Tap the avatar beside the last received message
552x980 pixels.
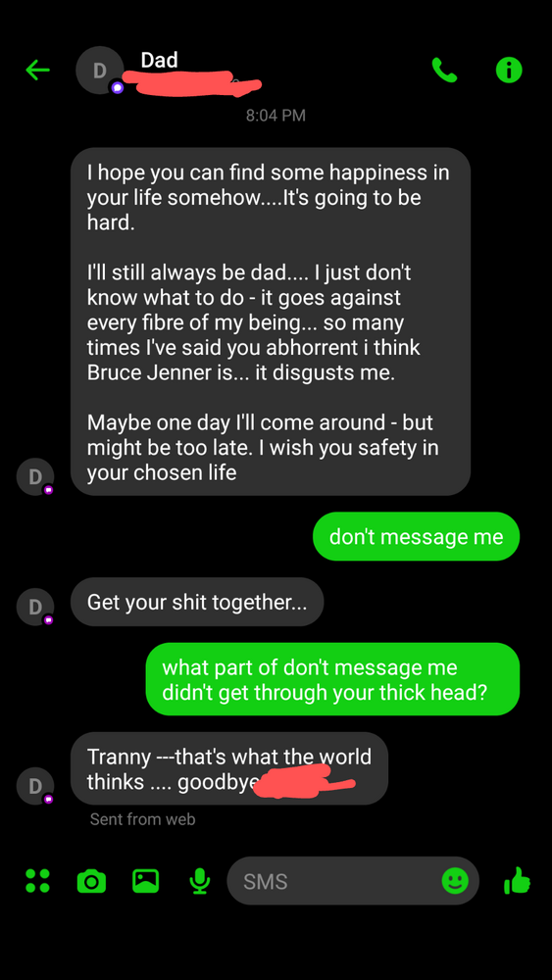click(x=35, y=786)
